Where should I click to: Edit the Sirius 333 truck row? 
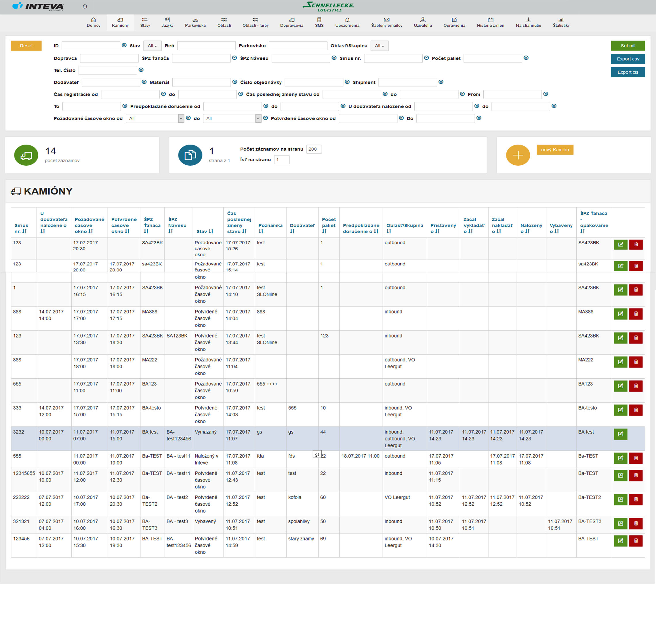[x=620, y=410]
